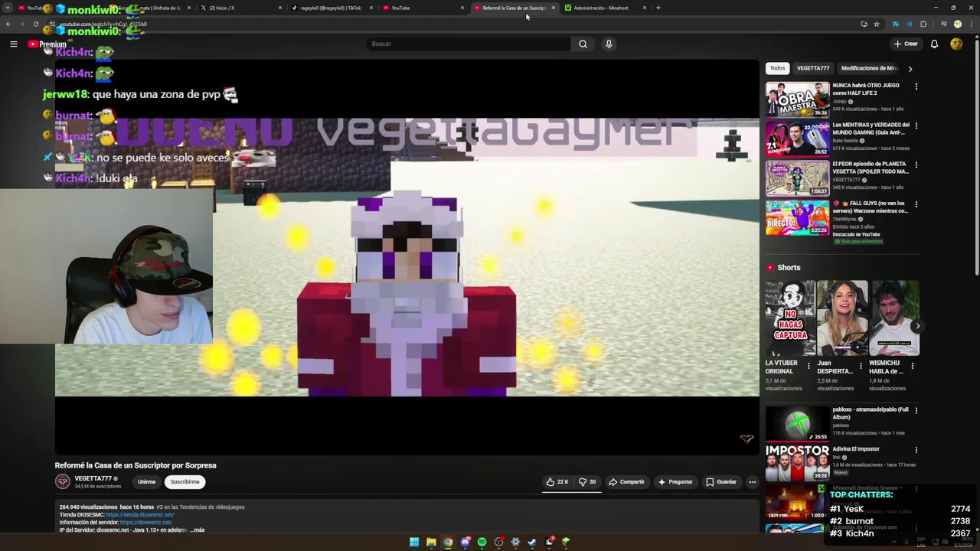
Task: Open Spotify from the taskbar
Action: pyautogui.click(x=482, y=542)
